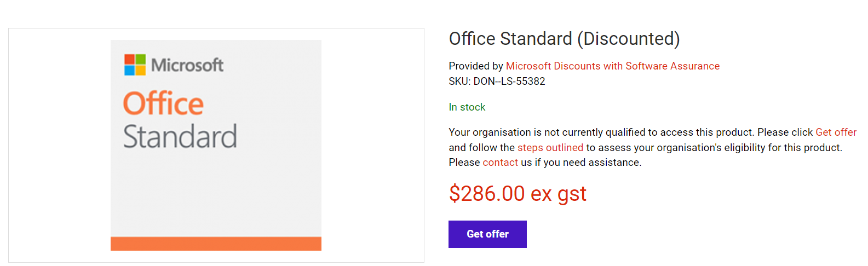Image resolution: width=868 pixels, height=266 pixels.
Task: Click the grey Microsoft wordmark on product box
Action: pos(187,65)
